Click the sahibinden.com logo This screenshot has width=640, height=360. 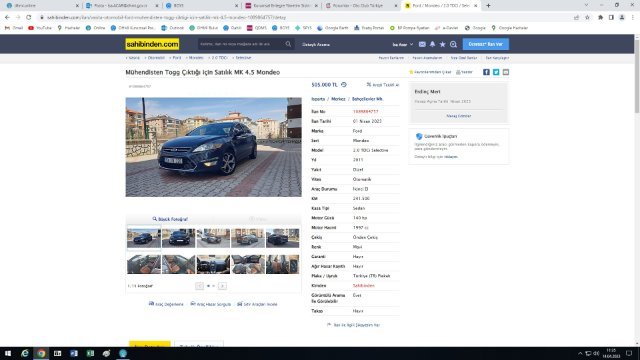152,44
